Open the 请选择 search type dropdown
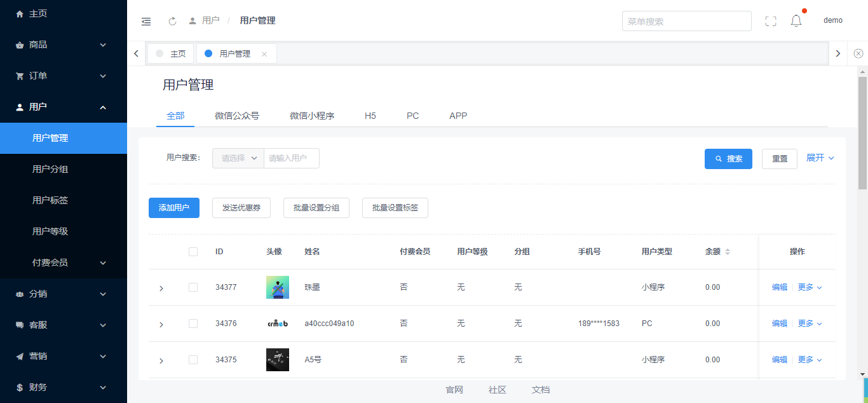 238,158
